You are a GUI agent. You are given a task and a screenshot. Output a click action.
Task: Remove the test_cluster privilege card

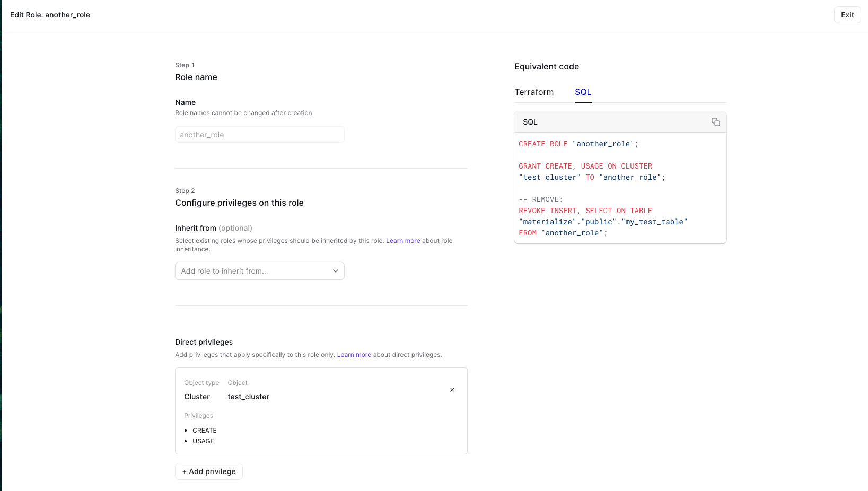452,390
